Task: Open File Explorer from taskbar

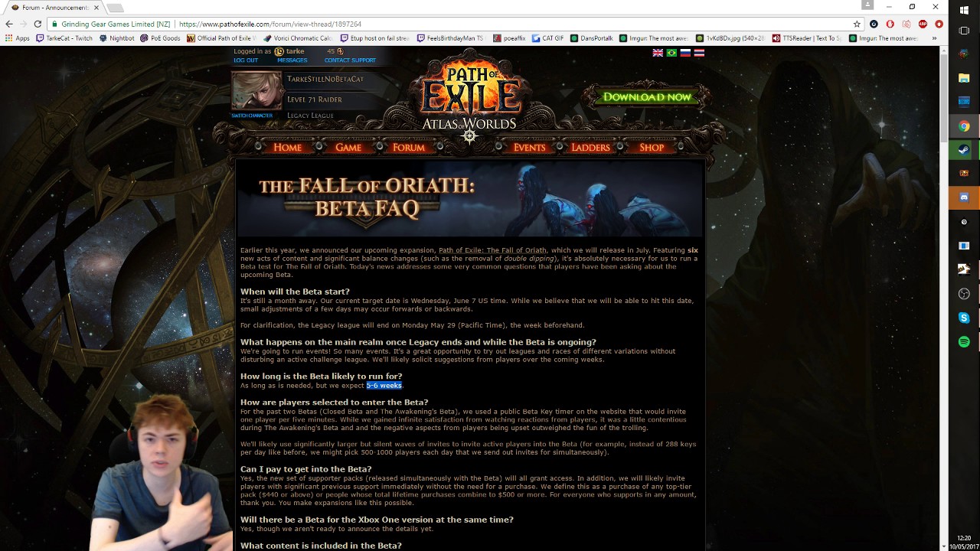Action: pyautogui.click(x=964, y=78)
